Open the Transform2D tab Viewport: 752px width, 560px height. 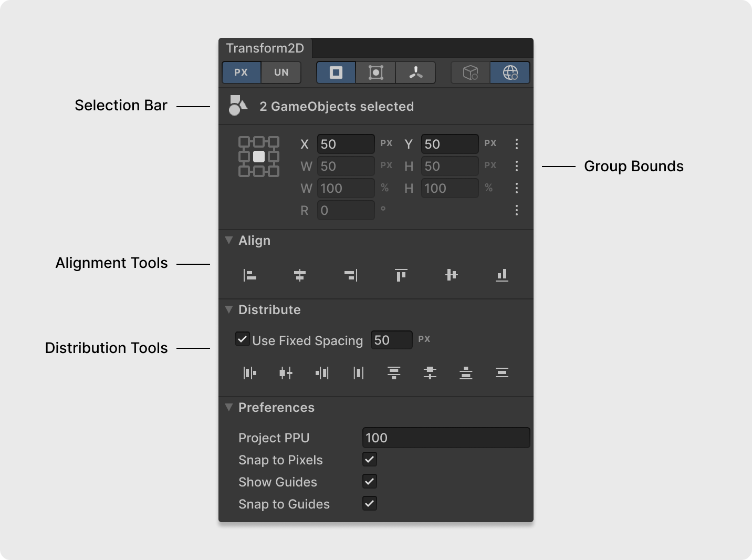pyautogui.click(x=265, y=48)
